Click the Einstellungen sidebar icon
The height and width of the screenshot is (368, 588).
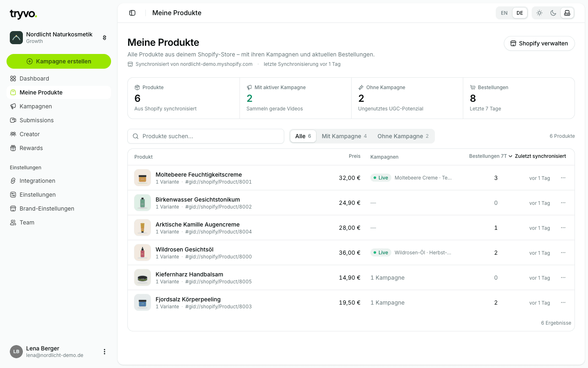pos(13,195)
